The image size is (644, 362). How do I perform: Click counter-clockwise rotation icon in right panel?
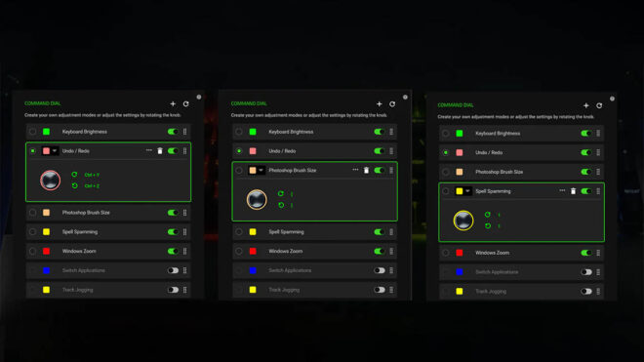point(488,226)
